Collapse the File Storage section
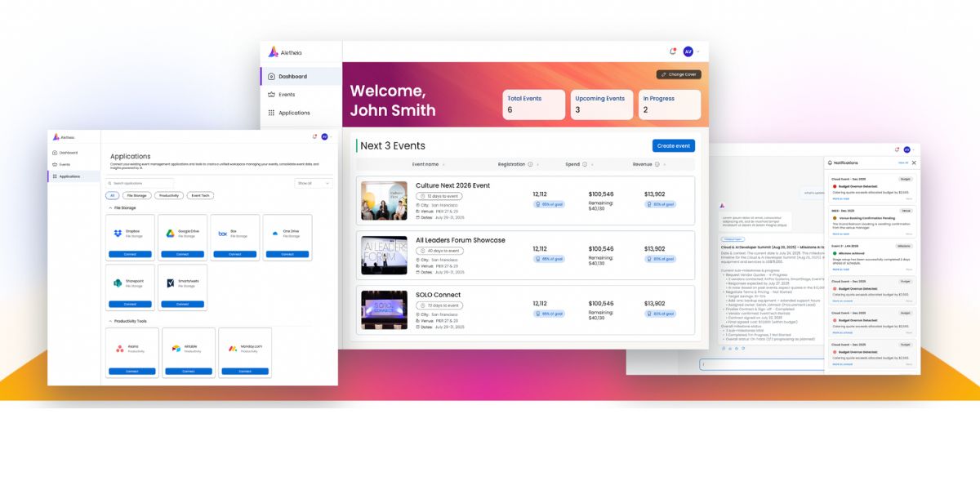This screenshot has width=980, height=490. click(x=110, y=208)
